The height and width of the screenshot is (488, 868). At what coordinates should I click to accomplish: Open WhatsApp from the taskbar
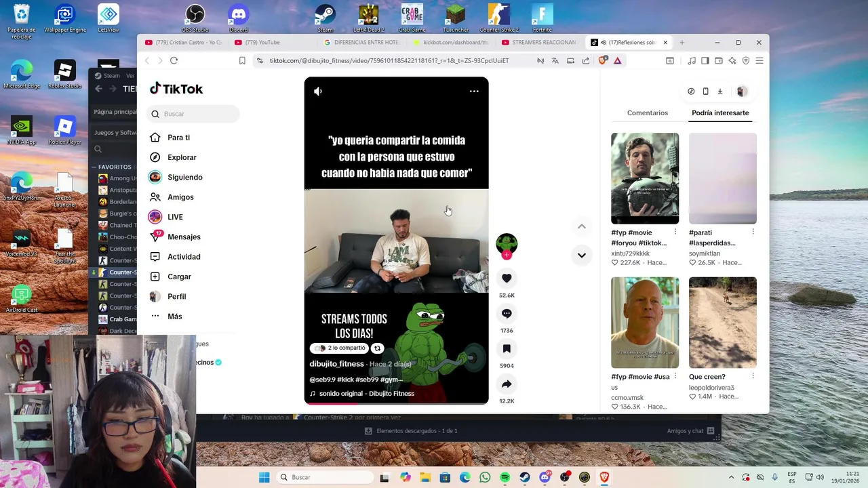point(485,477)
